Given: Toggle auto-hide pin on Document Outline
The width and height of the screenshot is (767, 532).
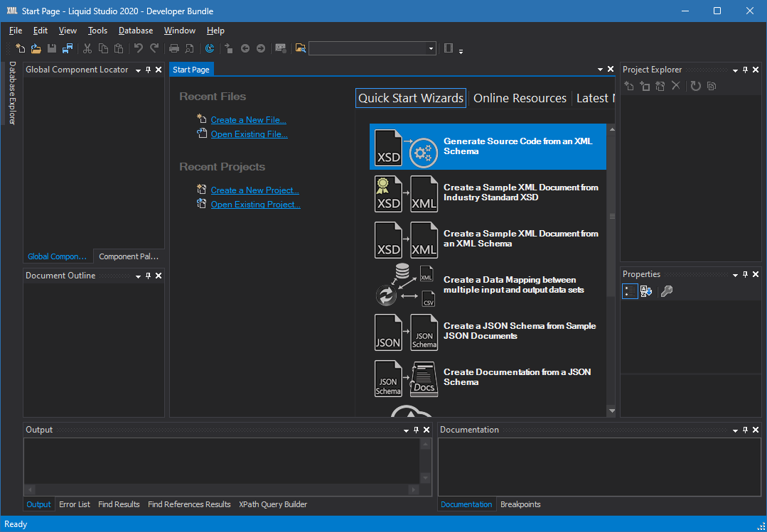Looking at the screenshot, I should click(149, 276).
